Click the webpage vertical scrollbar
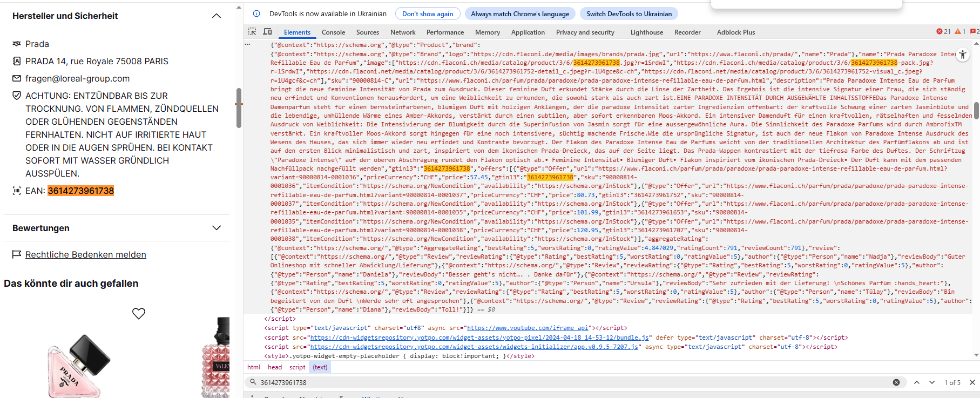This screenshot has height=398, width=980. coord(239,108)
